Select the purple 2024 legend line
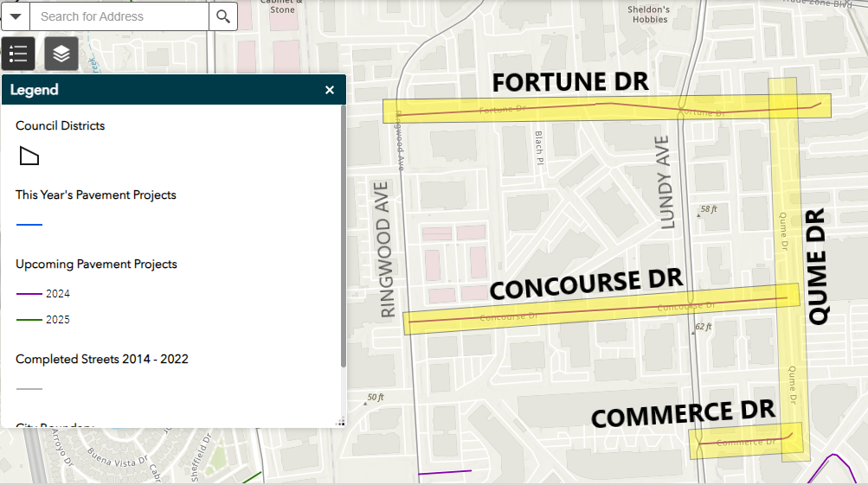This screenshot has height=485, width=868. [x=29, y=294]
